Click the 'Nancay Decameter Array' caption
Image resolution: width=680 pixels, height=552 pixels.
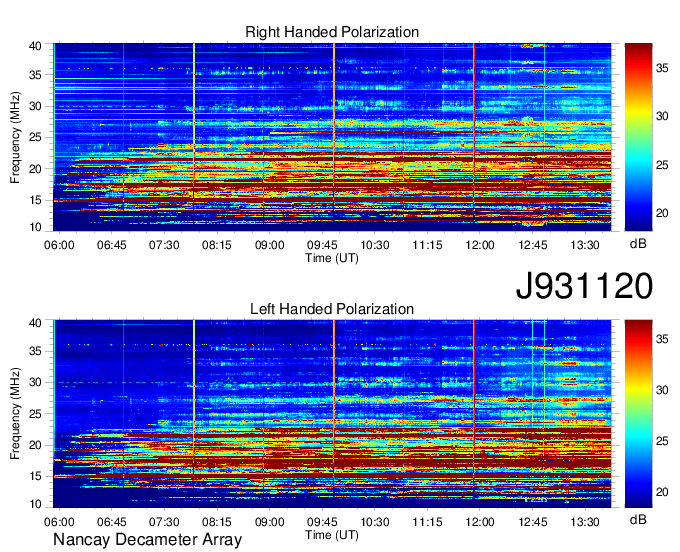[147, 540]
